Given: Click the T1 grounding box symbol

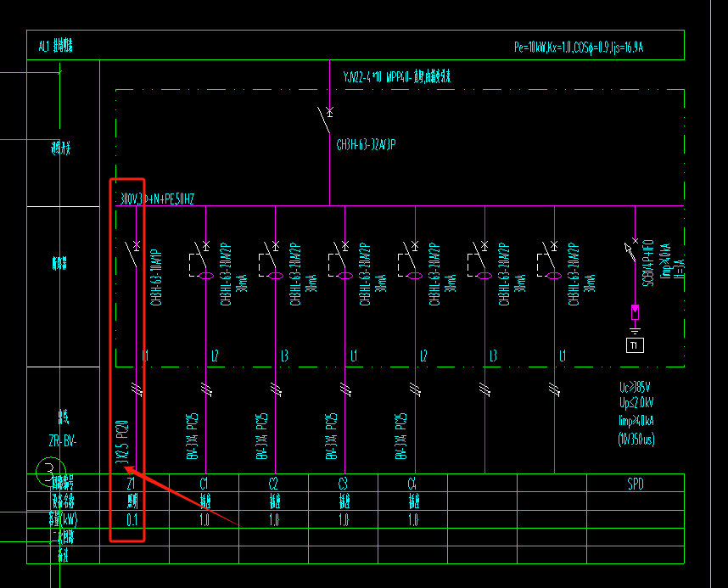Looking at the screenshot, I should 635,345.
